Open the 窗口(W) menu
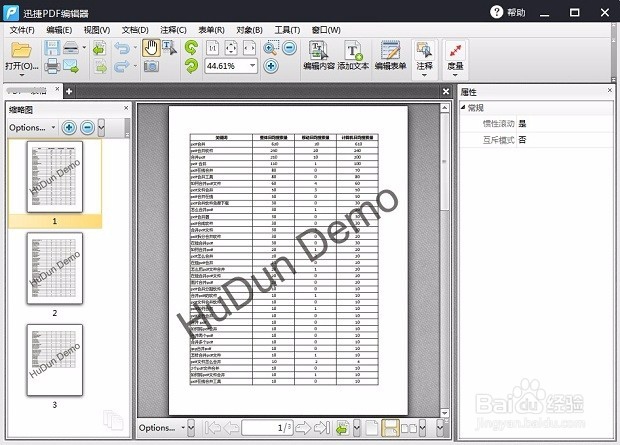The image size is (620, 445). coord(326,30)
